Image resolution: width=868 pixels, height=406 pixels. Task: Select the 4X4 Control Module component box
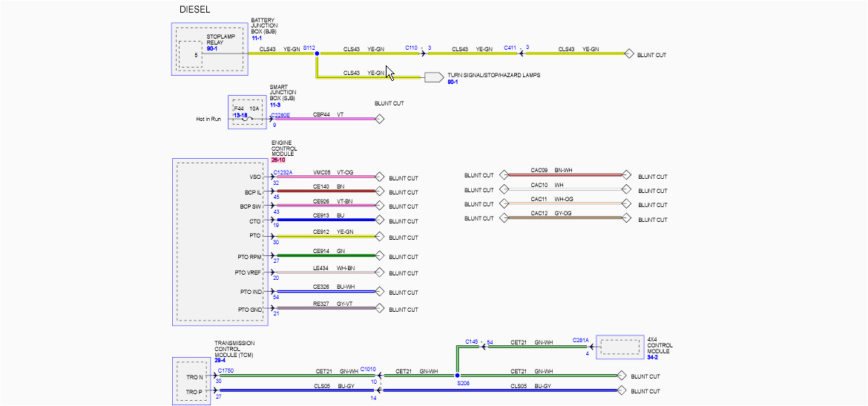(619, 347)
